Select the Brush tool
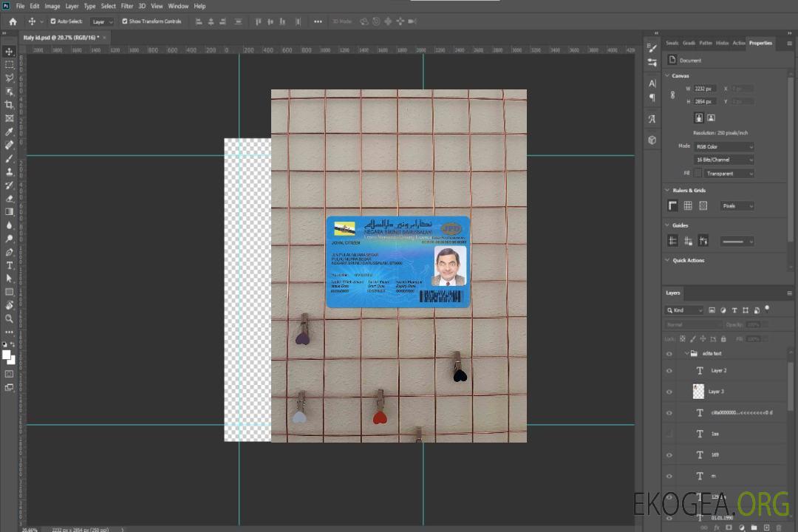Viewport: 798px width, 532px height. tap(10, 158)
